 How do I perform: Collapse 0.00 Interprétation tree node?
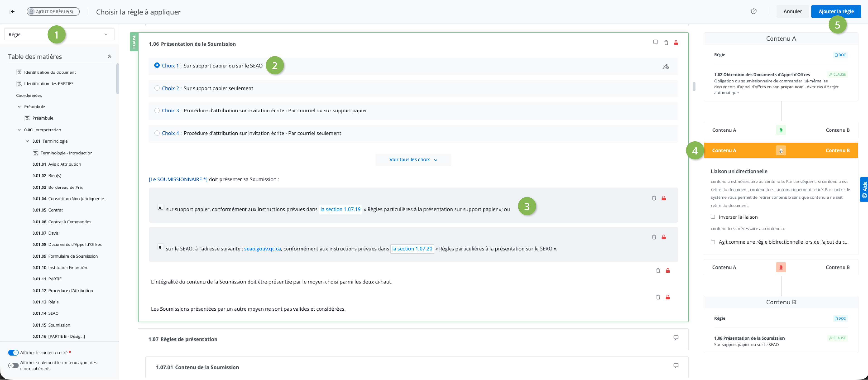pos(19,130)
